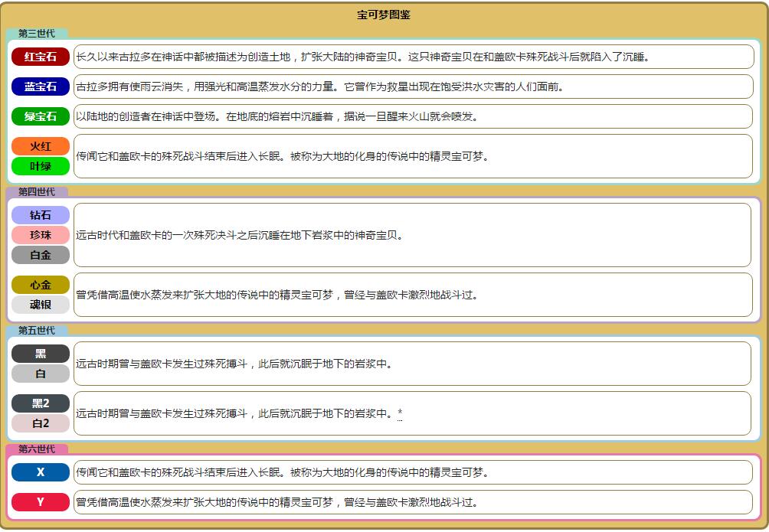The image size is (769, 532).
Task: Click the 心金/魂银 entry about 高温使水蒸发
Action: point(413,295)
